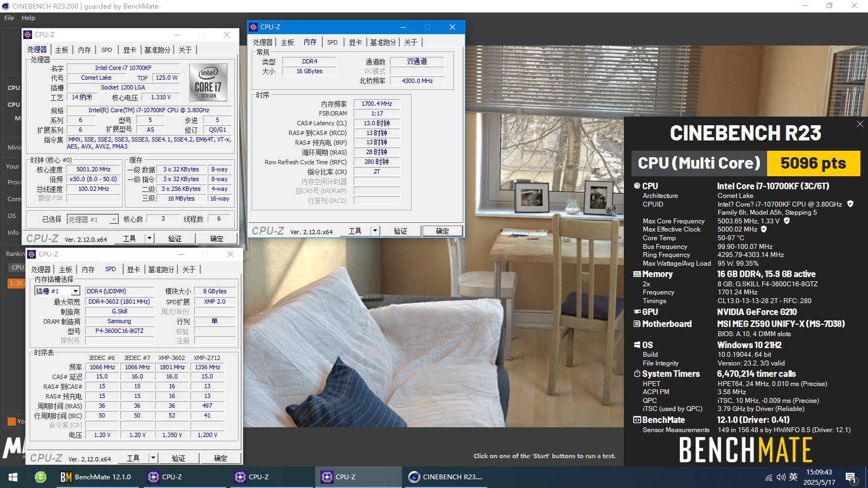Click the NVIDIA GeForce G210 GPU text
This screenshot has height=488, width=868.
click(x=757, y=312)
